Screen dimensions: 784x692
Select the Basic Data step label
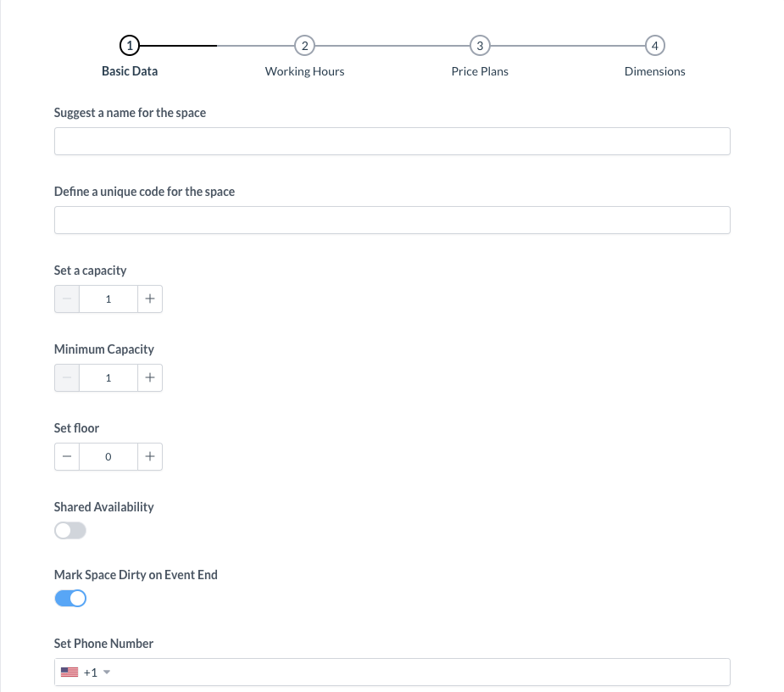pos(130,71)
